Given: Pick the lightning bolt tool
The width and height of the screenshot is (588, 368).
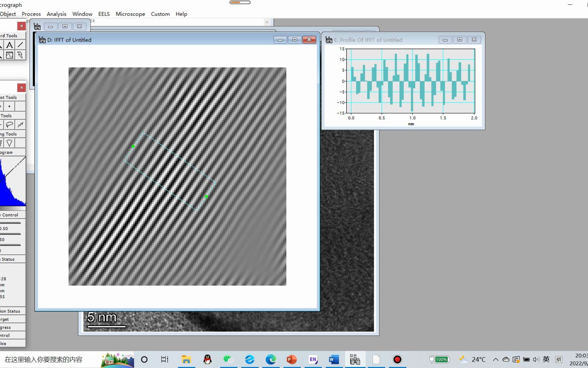Looking at the screenshot, I should coord(20,55).
